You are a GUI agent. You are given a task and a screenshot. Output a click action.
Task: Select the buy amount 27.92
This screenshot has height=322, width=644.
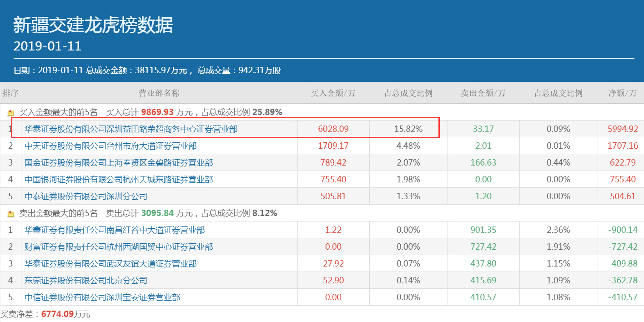[333, 264]
